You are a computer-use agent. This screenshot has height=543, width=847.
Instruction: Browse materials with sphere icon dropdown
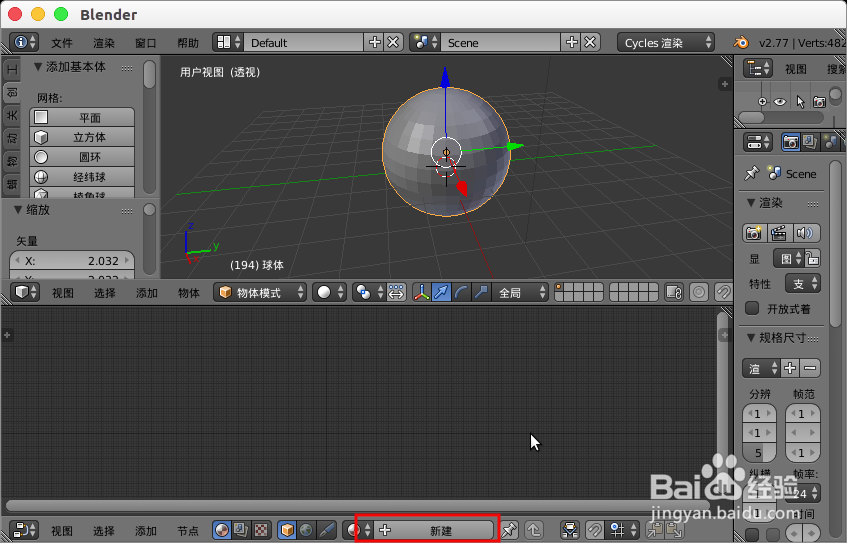coord(358,531)
